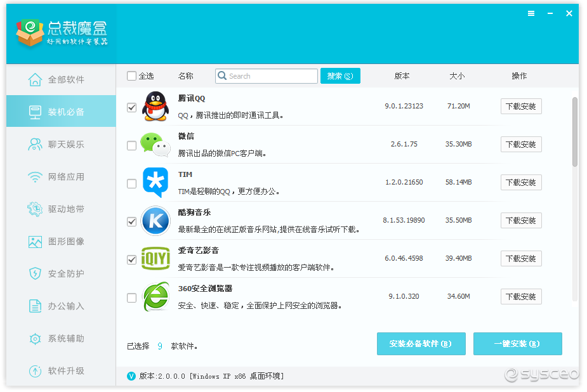Click 下载安装 for TIM
This screenshot has height=392, width=587.
click(521, 183)
